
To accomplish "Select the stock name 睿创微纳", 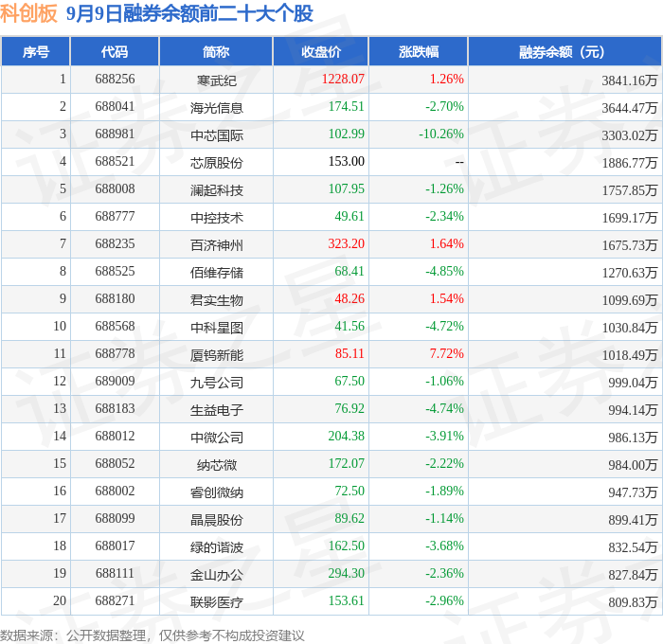I will point(217,492).
